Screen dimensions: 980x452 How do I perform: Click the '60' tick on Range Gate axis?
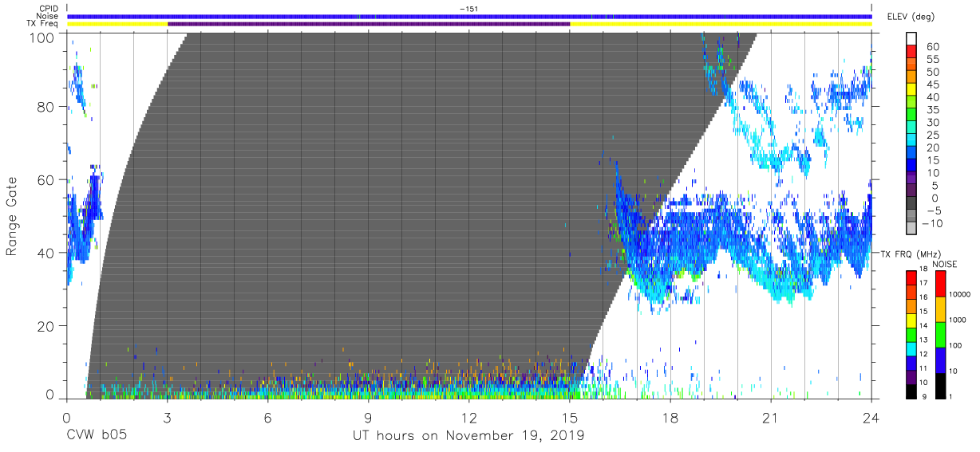[x=45, y=180]
